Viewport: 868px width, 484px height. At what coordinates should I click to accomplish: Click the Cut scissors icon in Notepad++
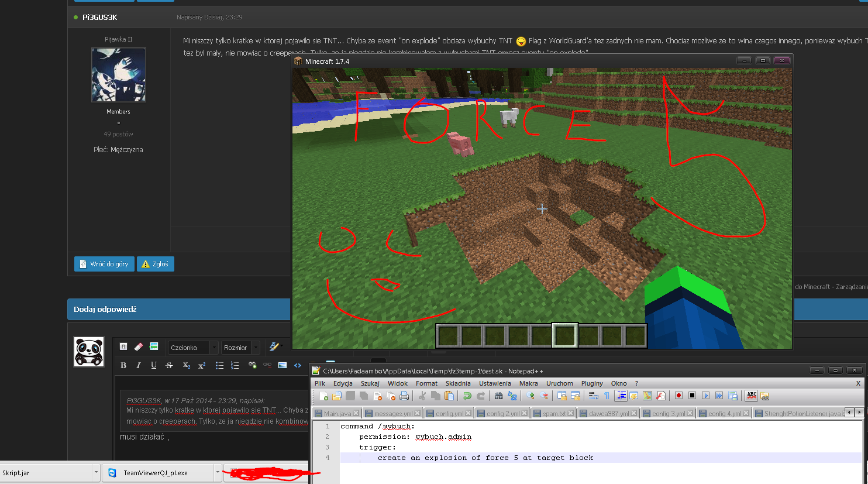[x=422, y=396]
